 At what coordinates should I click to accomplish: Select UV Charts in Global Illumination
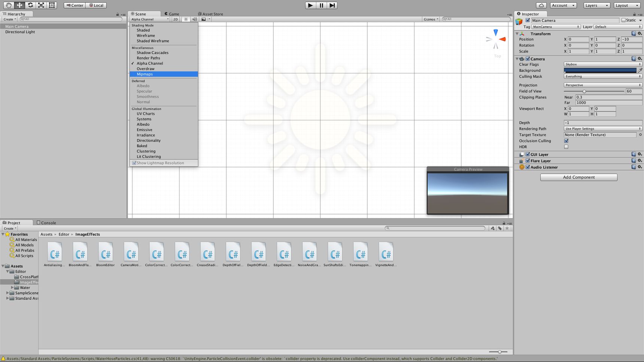tap(164, 114)
